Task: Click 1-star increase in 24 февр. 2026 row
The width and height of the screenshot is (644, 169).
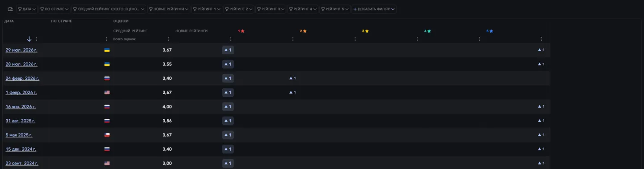Action: coord(292,78)
